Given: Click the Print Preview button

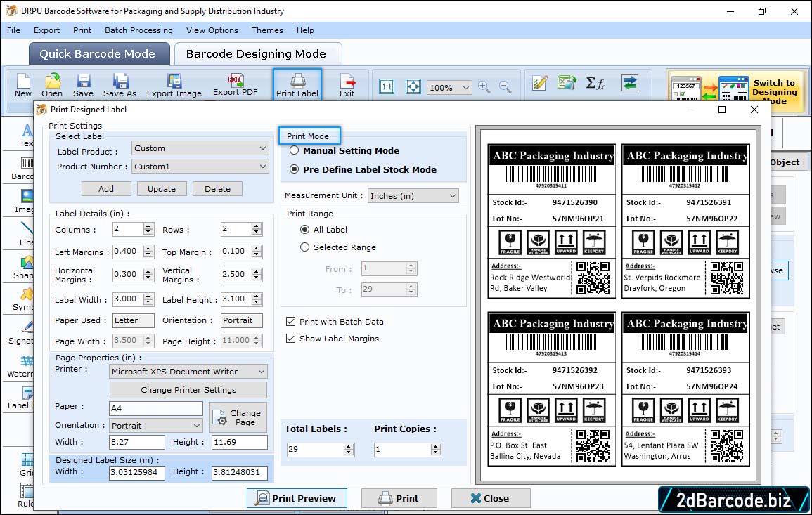Looking at the screenshot, I should [x=297, y=498].
